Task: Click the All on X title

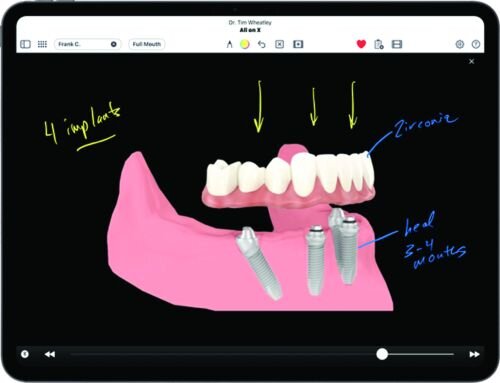Action: [250, 30]
